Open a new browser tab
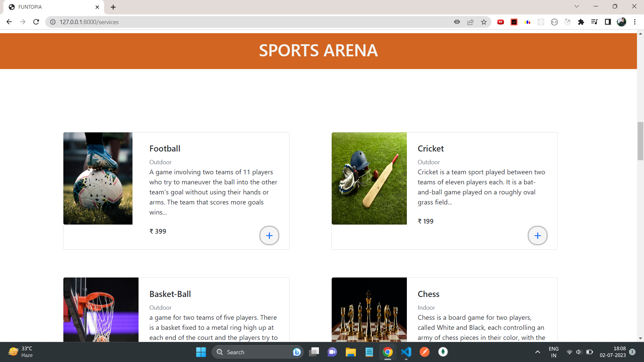Viewport: 644px width, 362px height. coord(113,7)
